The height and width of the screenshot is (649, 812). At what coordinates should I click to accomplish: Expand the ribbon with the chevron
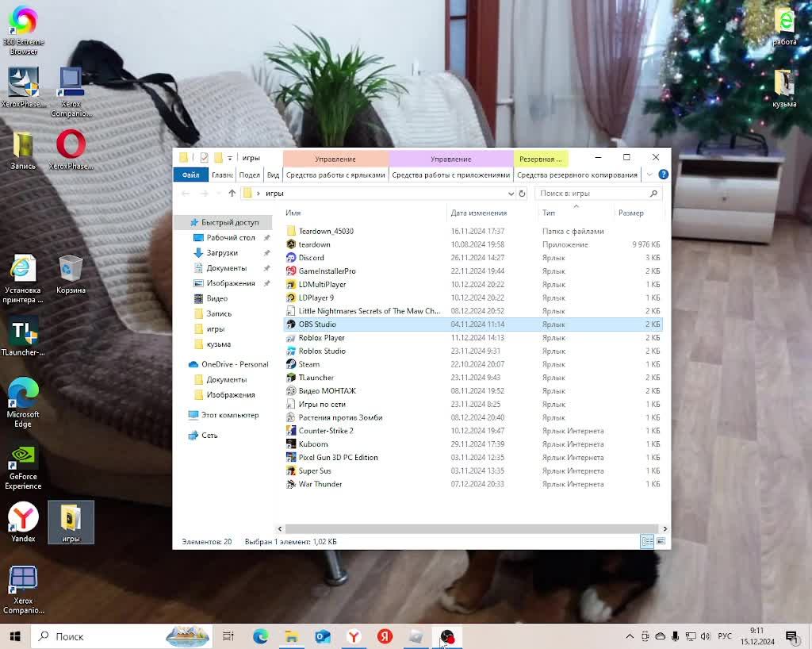coord(649,175)
